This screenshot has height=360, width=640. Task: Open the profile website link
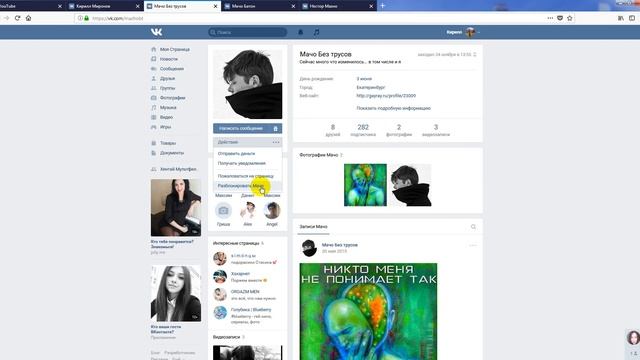pos(386,96)
